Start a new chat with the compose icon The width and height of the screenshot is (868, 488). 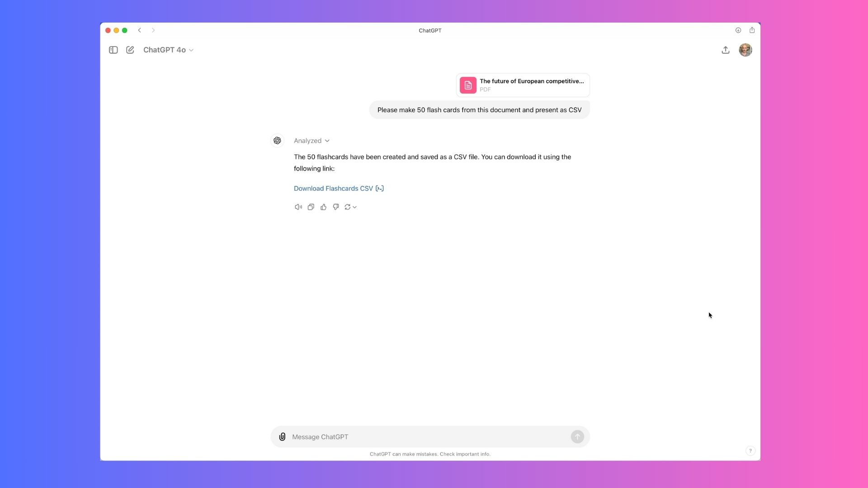pyautogui.click(x=130, y=50)
